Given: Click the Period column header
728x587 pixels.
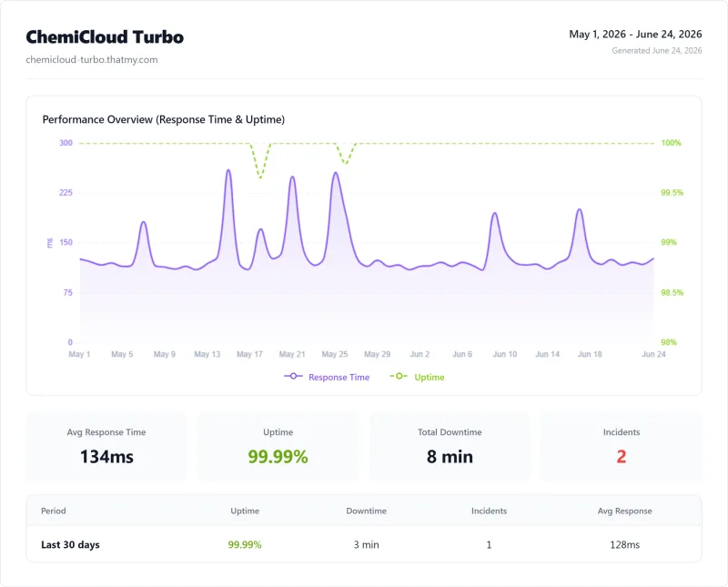Looking at the screenshot, I should [54, 511].
